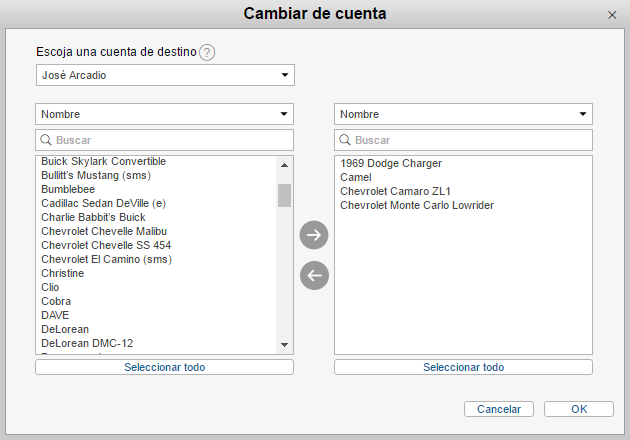Open the José Arcadio account dropdown
Viewport: 630px width, 440px height.
165,75
